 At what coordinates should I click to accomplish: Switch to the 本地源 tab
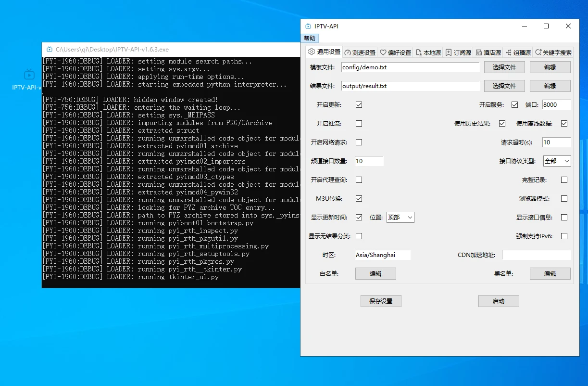428,52
